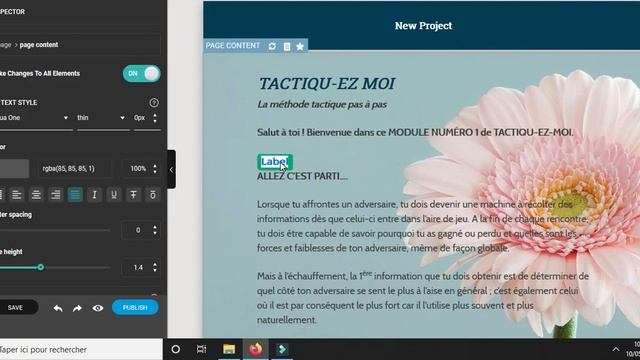The image size is (640, 360).
Task: Align text center
Action: point(36,195)
